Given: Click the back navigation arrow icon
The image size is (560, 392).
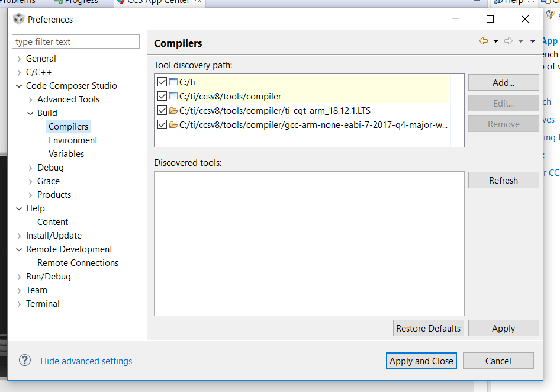Looking at the screenshot, I should [483, 41].
